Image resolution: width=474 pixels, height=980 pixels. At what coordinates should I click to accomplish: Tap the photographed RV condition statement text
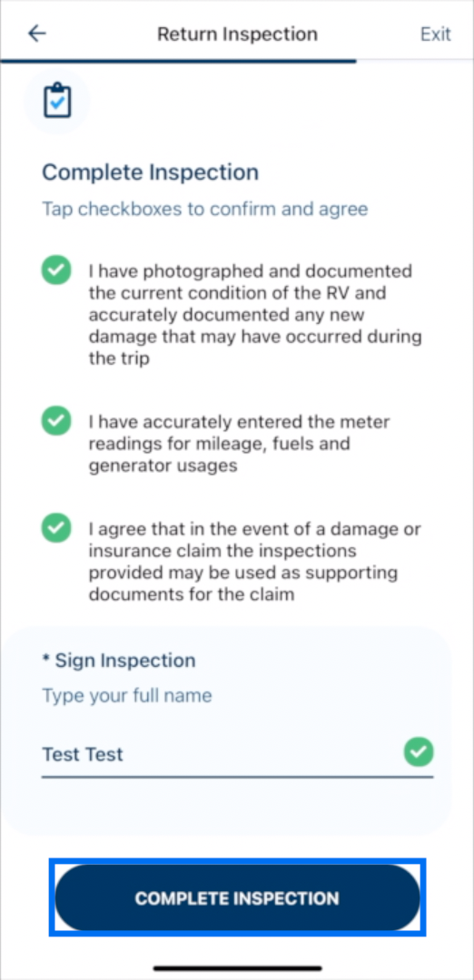pos(255,315)
